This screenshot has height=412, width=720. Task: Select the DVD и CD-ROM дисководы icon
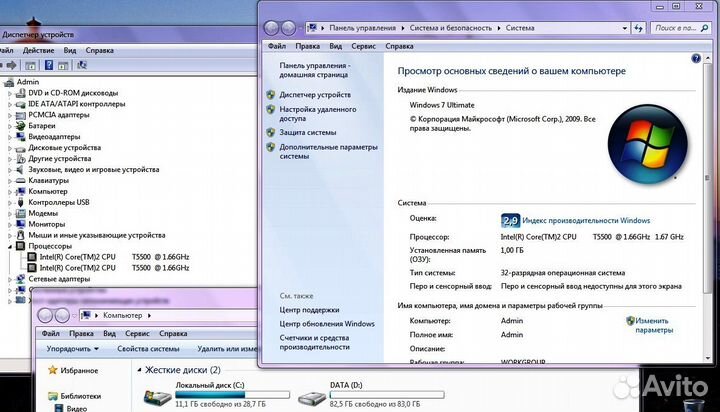coord(20,93)
